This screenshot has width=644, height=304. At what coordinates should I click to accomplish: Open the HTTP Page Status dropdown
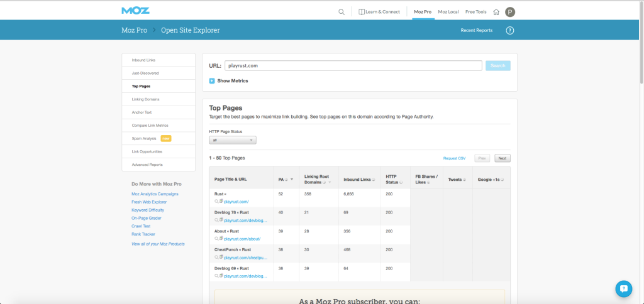pos(233,140)
